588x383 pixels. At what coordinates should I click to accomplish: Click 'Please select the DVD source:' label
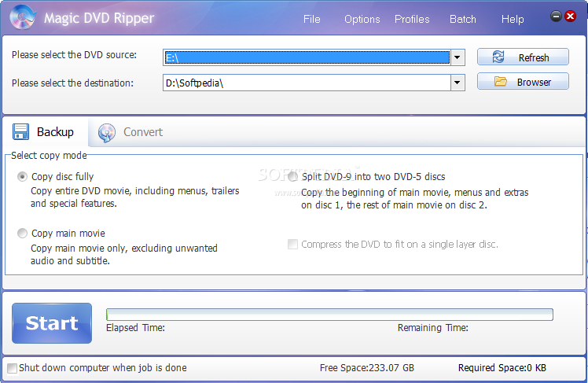click(74, 55)
